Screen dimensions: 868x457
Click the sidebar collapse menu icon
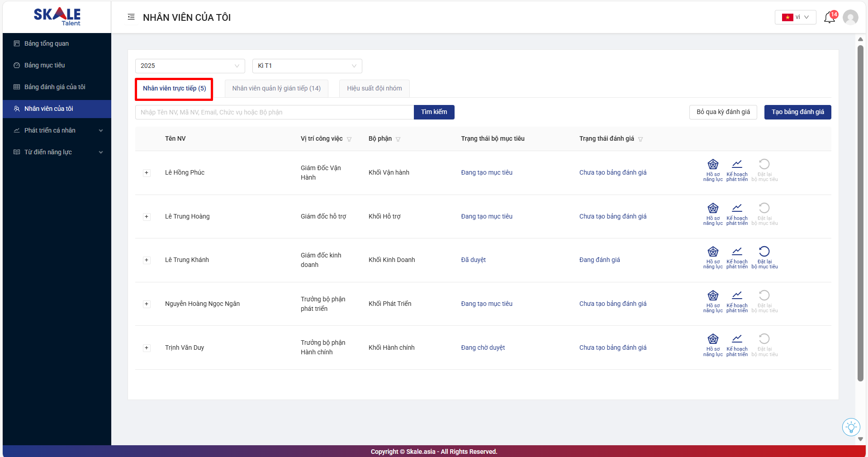[131, 17]
